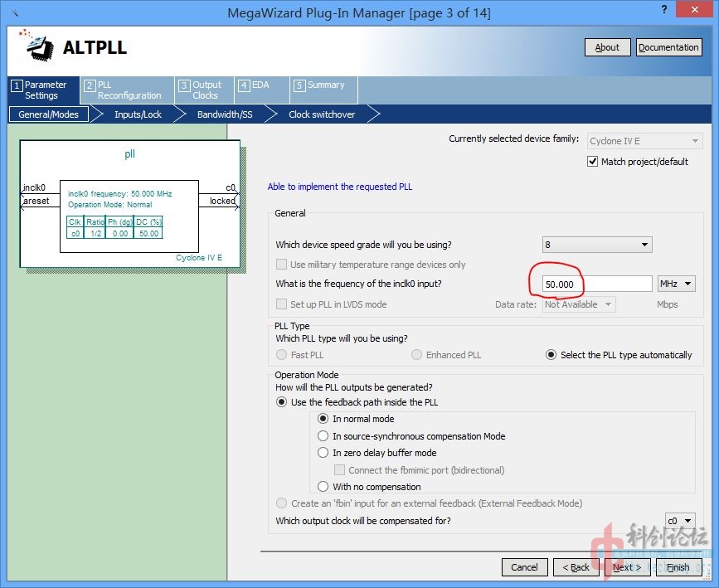Open the Data rate dropdown
Screen dimensions: 719x588
(x=579, y=304)
